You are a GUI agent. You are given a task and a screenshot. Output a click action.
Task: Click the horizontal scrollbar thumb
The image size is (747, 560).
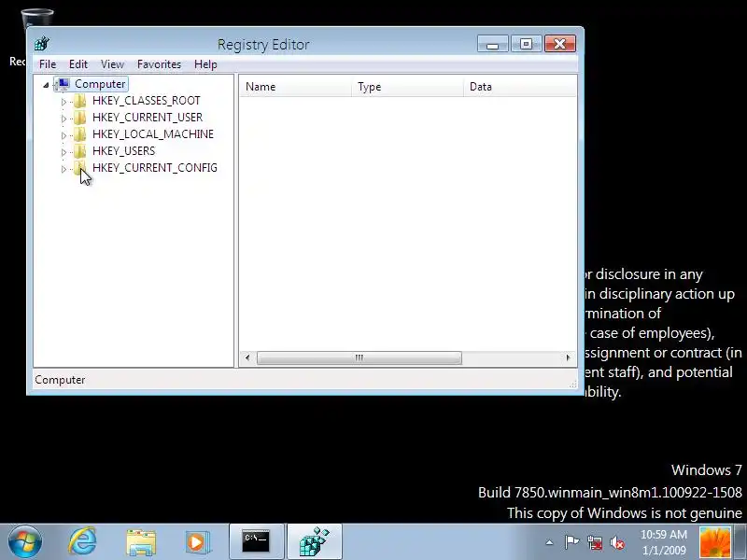[x=359, y=357]
